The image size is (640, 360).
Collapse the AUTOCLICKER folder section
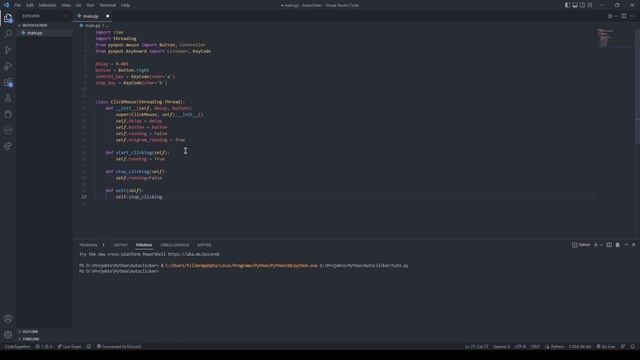coord(35,25)
